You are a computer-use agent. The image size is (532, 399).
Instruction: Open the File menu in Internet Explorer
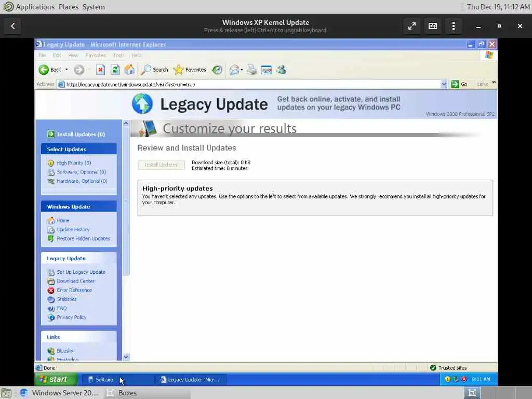tap(42, 55)
